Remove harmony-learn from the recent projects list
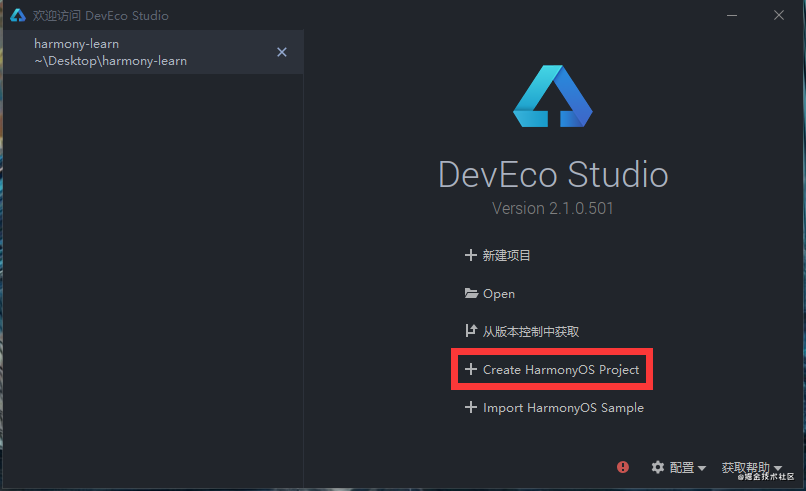806x491 pixels. (282, 52)
